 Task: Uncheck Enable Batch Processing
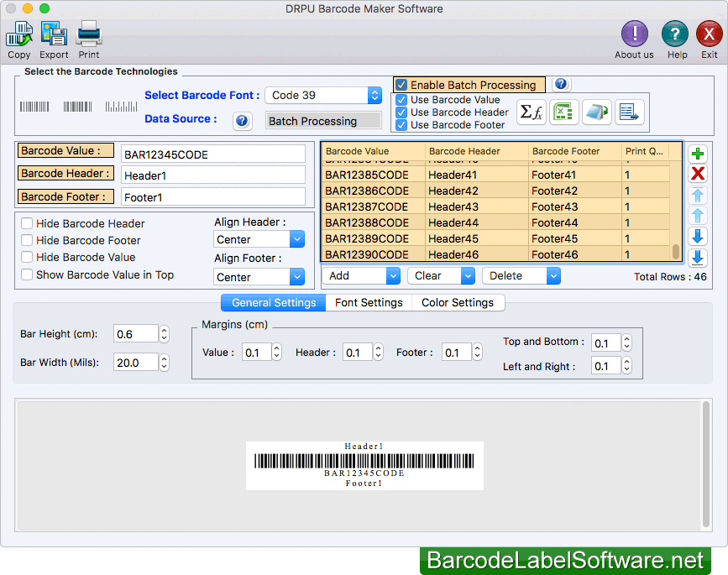(402, 85)
